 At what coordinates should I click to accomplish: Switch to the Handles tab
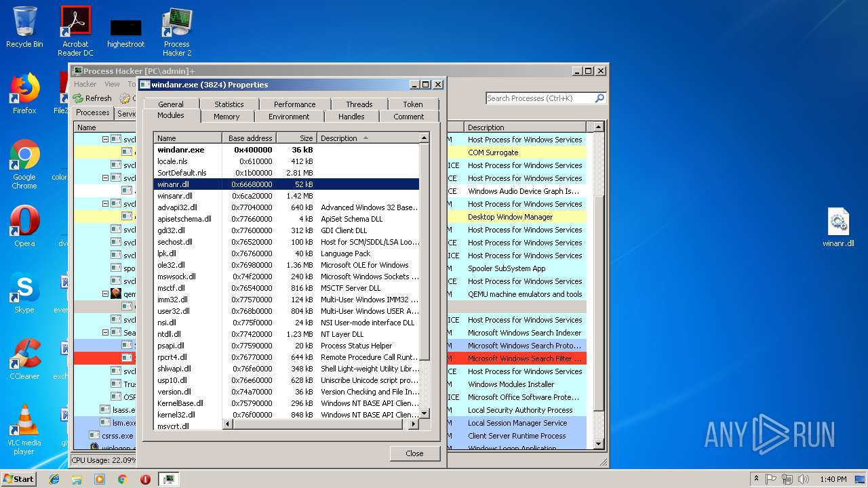(x=351, y=117)
